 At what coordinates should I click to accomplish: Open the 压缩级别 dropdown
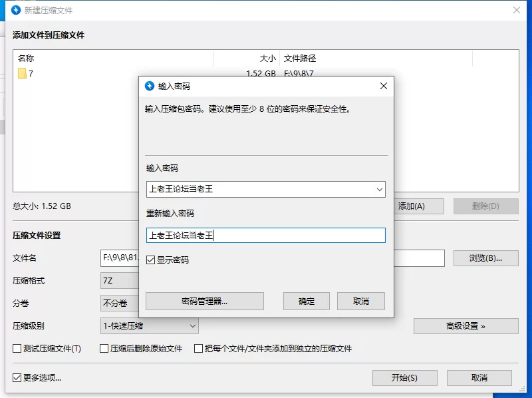pyautogui.click(x=149, y=326)
